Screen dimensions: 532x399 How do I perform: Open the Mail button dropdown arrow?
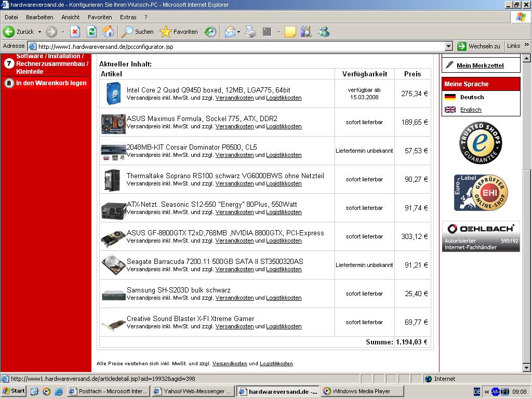[x=238, y=32]
